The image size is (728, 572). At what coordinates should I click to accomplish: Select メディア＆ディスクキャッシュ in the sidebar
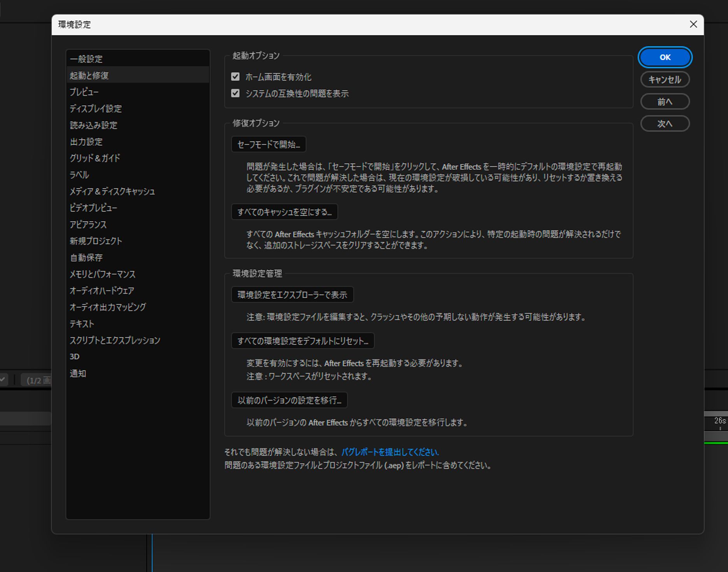coord(112,191)
